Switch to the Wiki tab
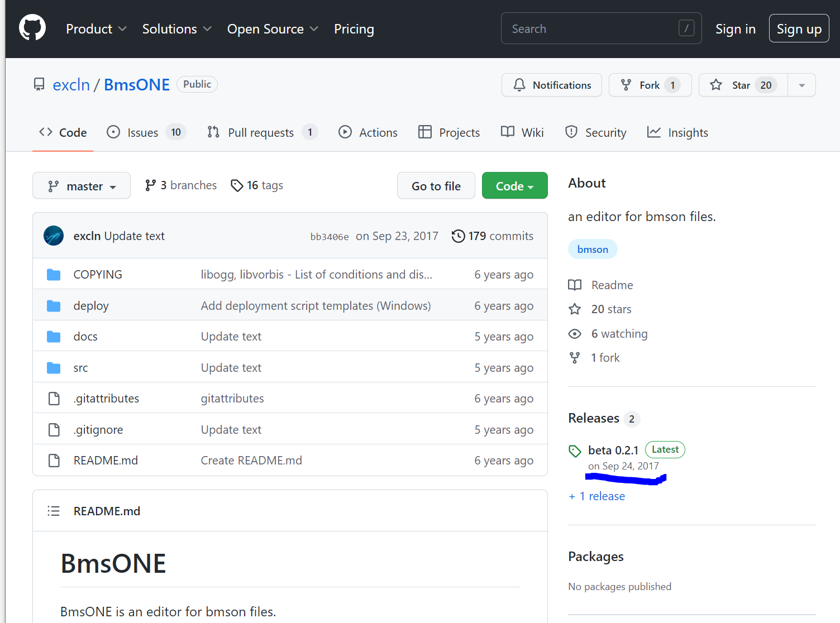The image size is (840, 623). (x=522, y=132)
